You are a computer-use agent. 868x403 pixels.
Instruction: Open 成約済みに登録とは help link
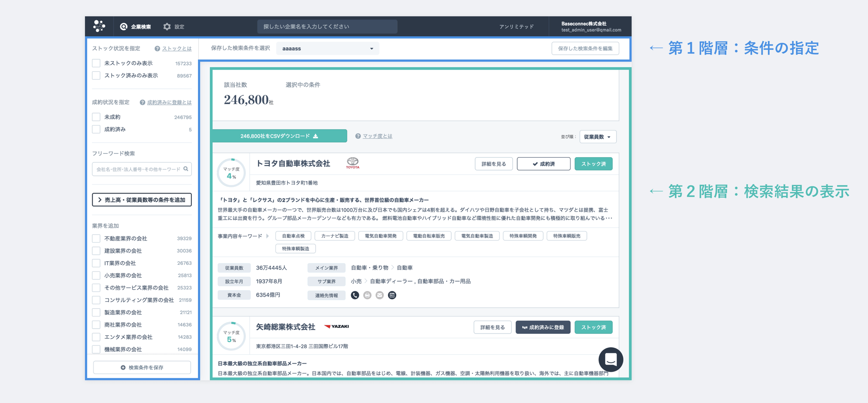(169, 102)
